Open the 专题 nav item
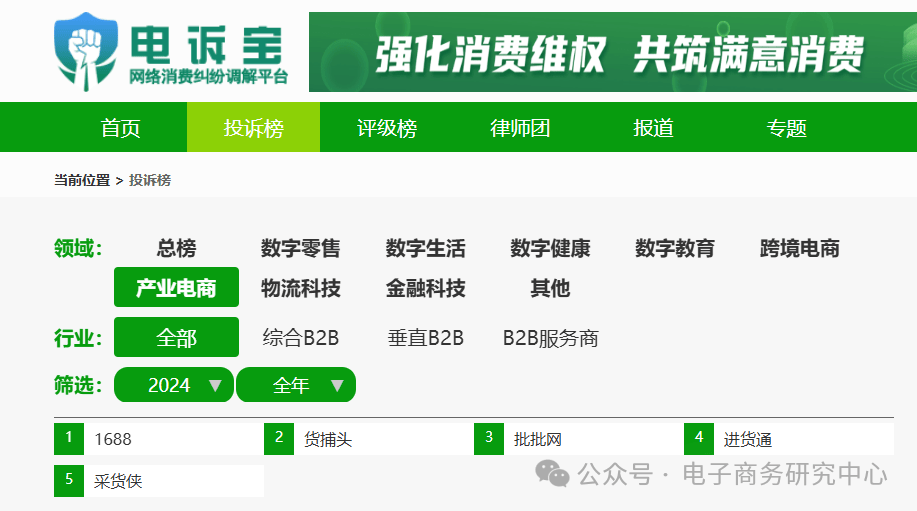Viewport: 917px width, 511px height. 787,127
